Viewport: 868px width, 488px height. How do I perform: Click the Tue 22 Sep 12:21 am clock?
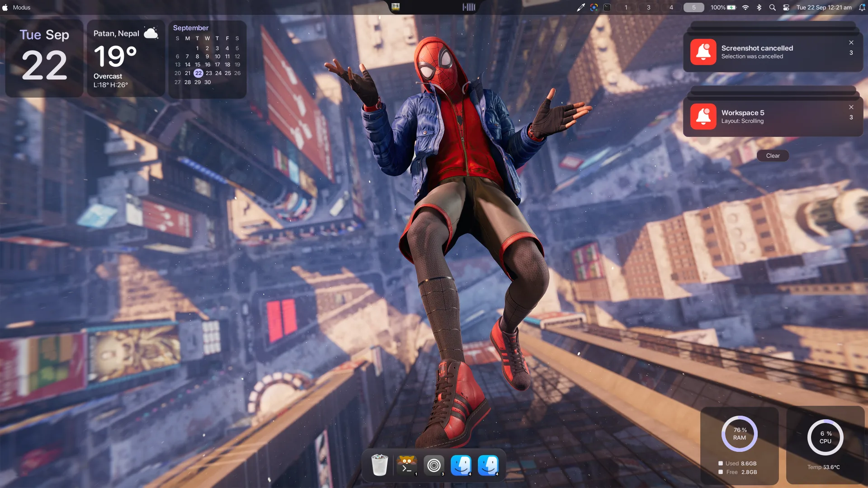coord(824,7)
